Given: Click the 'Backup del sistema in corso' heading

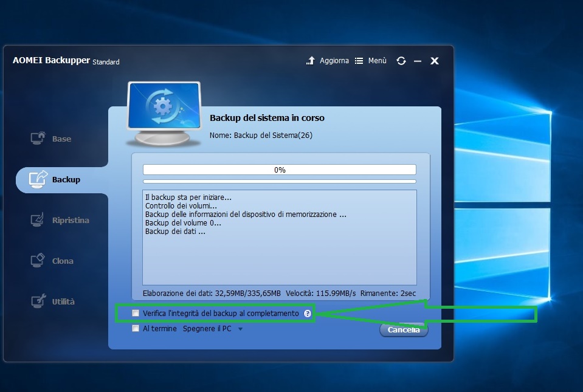Looking at the screenshot, I should pos(267,118).
